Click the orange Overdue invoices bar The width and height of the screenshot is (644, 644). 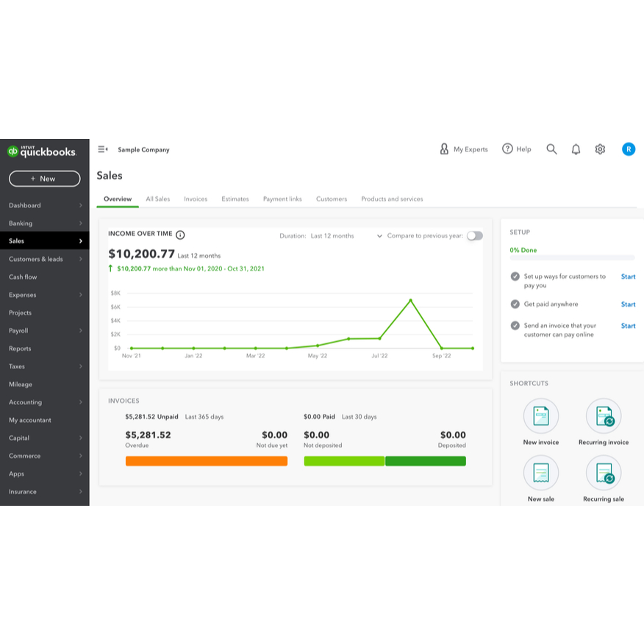(x=206, y=461)
